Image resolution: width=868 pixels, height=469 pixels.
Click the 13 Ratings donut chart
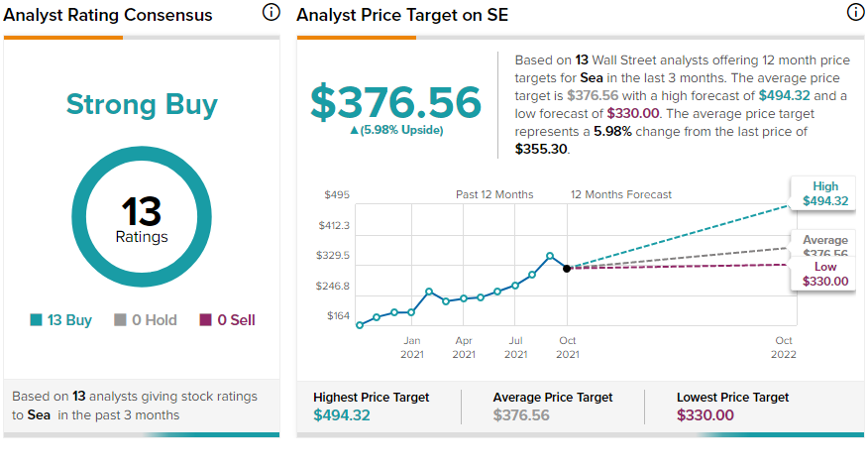coord(142,216)
